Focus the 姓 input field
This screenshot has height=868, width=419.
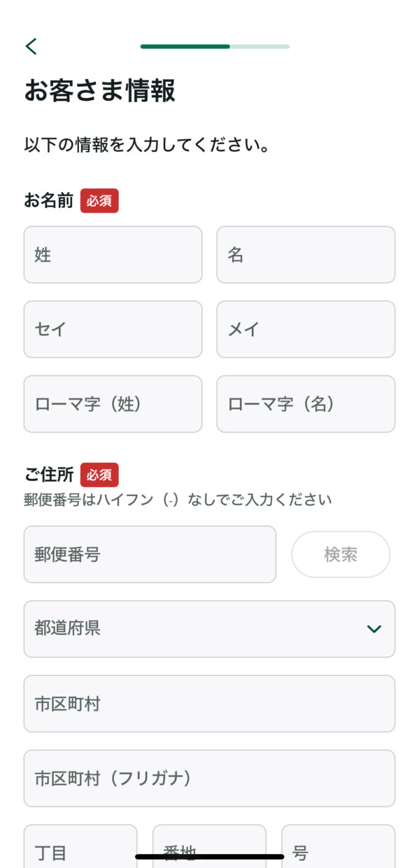coord(113,255)
